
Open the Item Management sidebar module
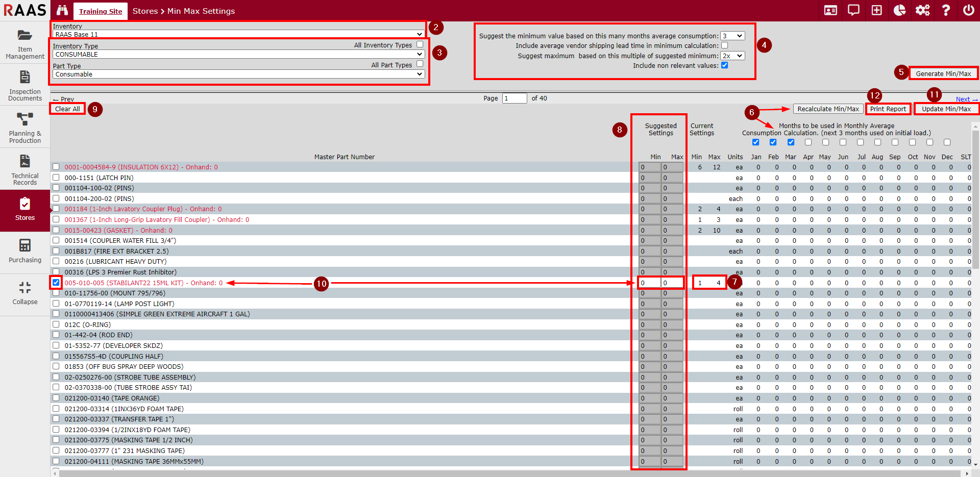[24, 44]
